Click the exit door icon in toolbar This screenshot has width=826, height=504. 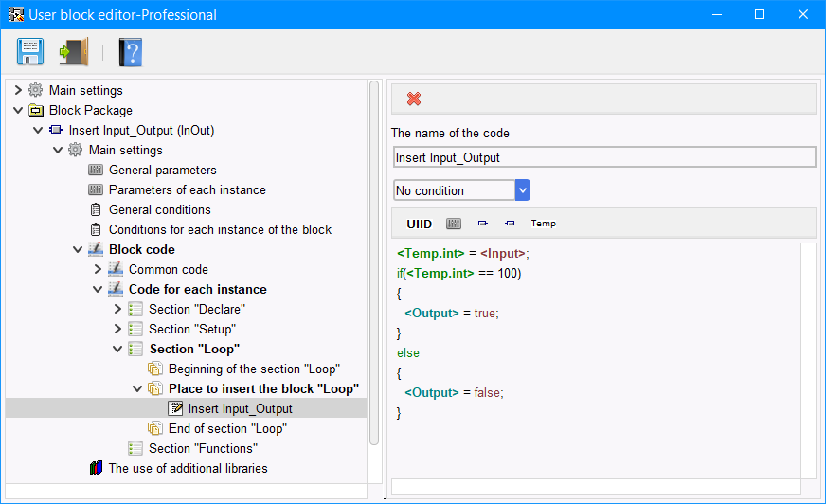74,51
